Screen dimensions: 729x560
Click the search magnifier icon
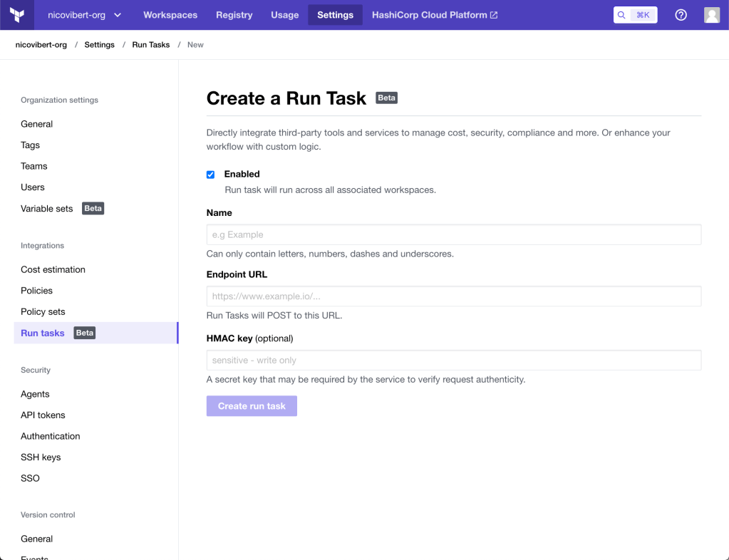622,15
